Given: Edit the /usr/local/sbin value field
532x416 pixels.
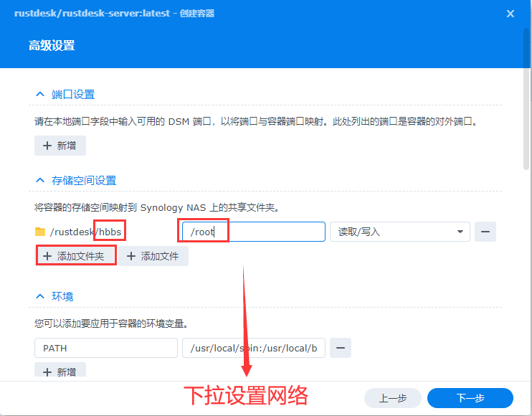Looking at the screenshot, I should point(253,348).
